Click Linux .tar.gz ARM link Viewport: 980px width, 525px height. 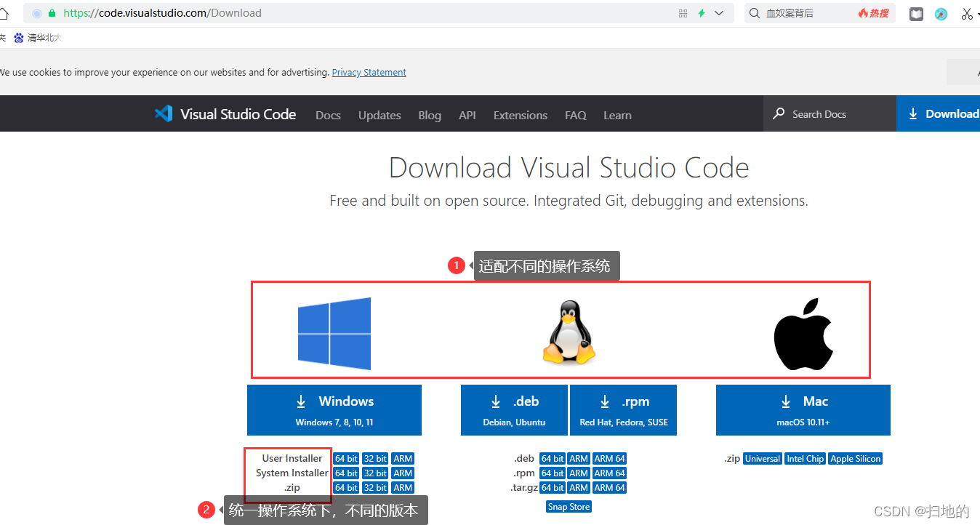coord(579,488)
